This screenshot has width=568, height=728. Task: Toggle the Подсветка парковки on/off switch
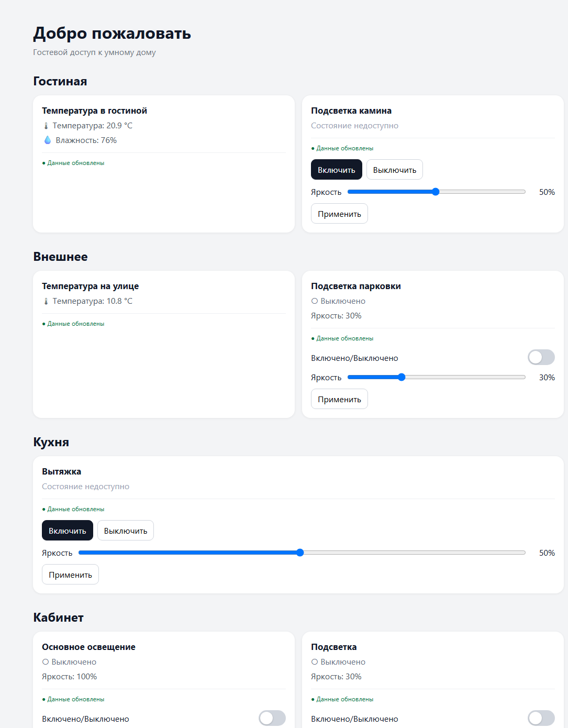click(541, 357)
